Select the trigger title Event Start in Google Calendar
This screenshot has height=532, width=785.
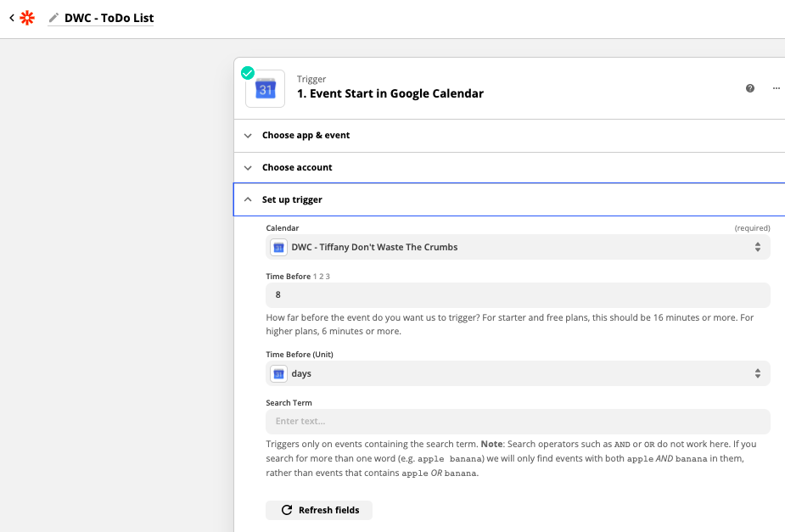[x=390, y=93]
